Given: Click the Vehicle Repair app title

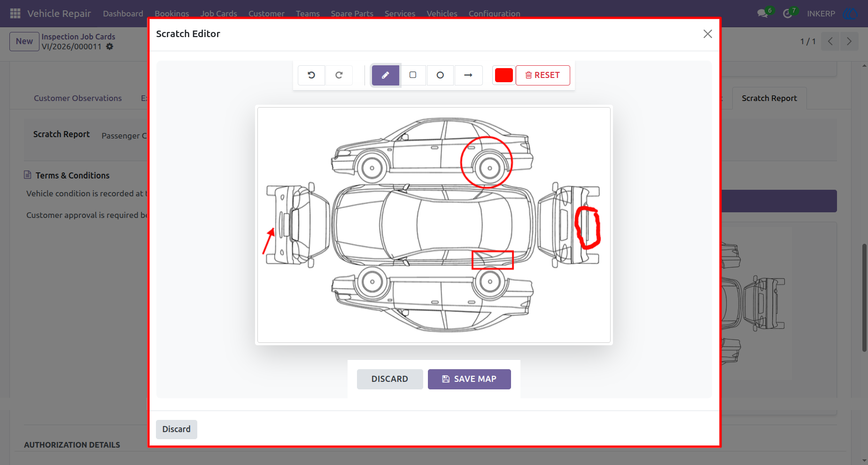Looking at the screenshot, I should point(59,14).
